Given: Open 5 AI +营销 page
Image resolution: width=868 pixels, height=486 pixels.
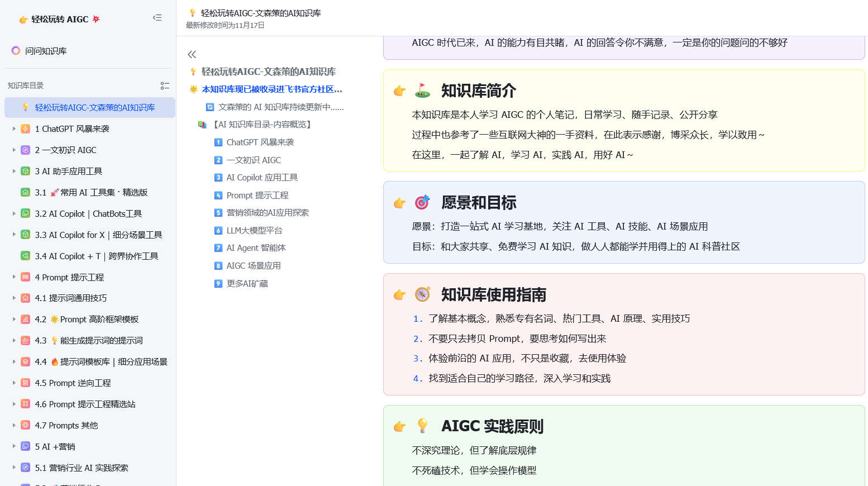Looking at the screenshot, I should click(x=55, y=446).
